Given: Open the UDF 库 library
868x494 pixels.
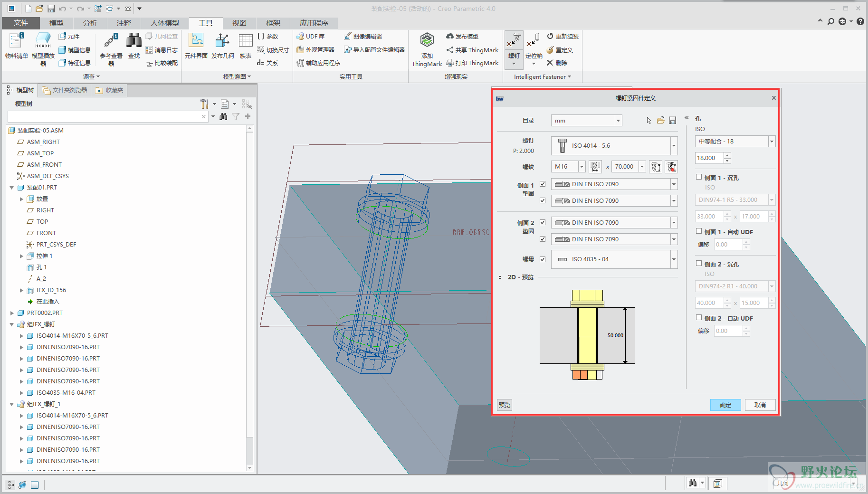Looking at the screenshot, I should tap(311, 36).
